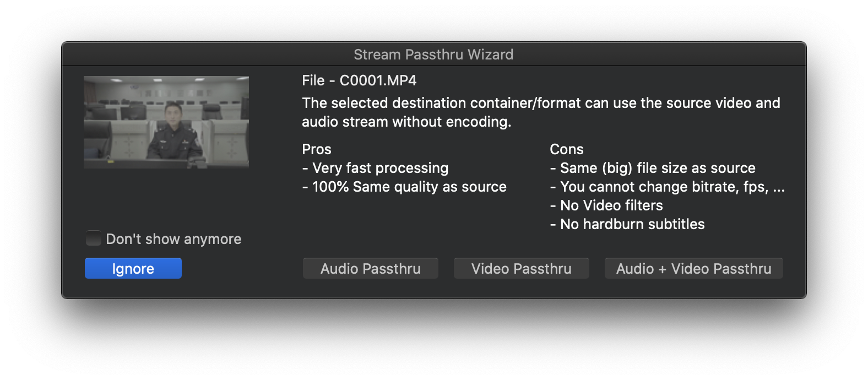868x380 pixels.
Task: Click the "Very fast processing" line
Action: [380, 168]
